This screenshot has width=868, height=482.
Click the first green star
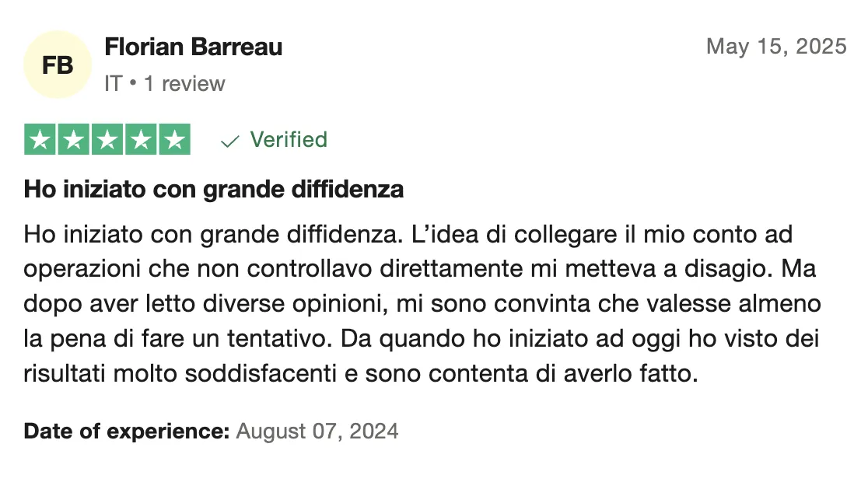click(x=40, y=139)
